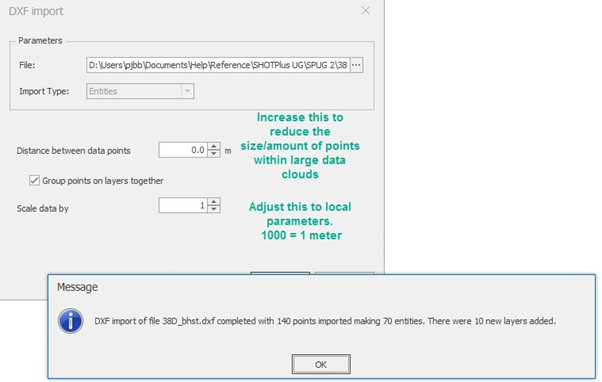The width and height of the screenshot is (602, 382).
Task: Decrease the Scale data by value
Action: [x=214, y=209]
